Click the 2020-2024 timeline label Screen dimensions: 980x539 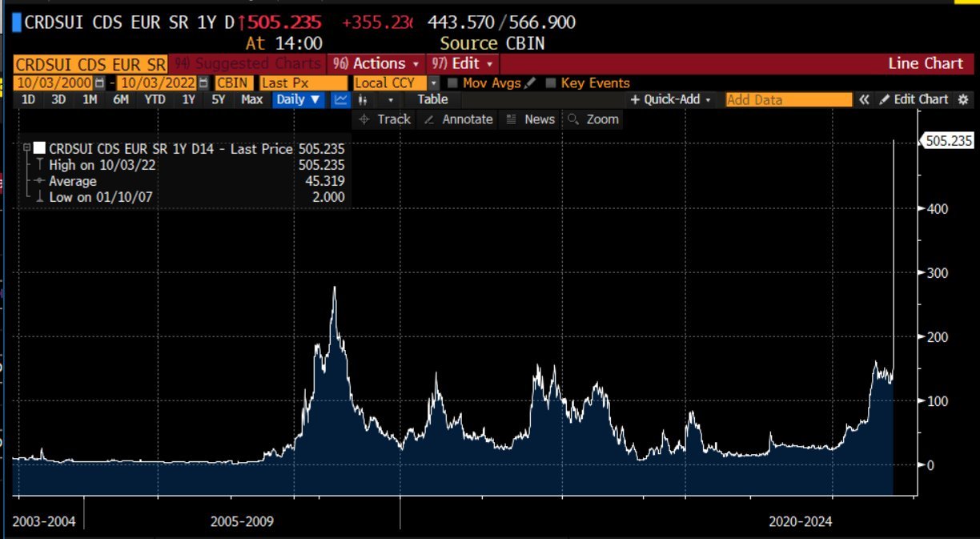pos(800,521)
